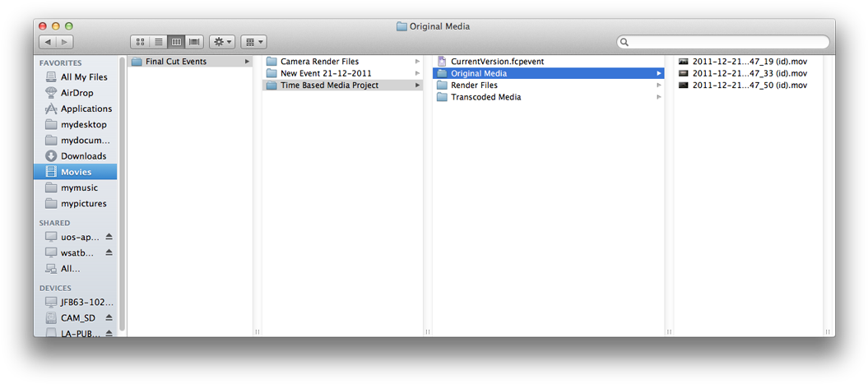Expand arrow beside Transcoded Media

(x=659, y=97)
